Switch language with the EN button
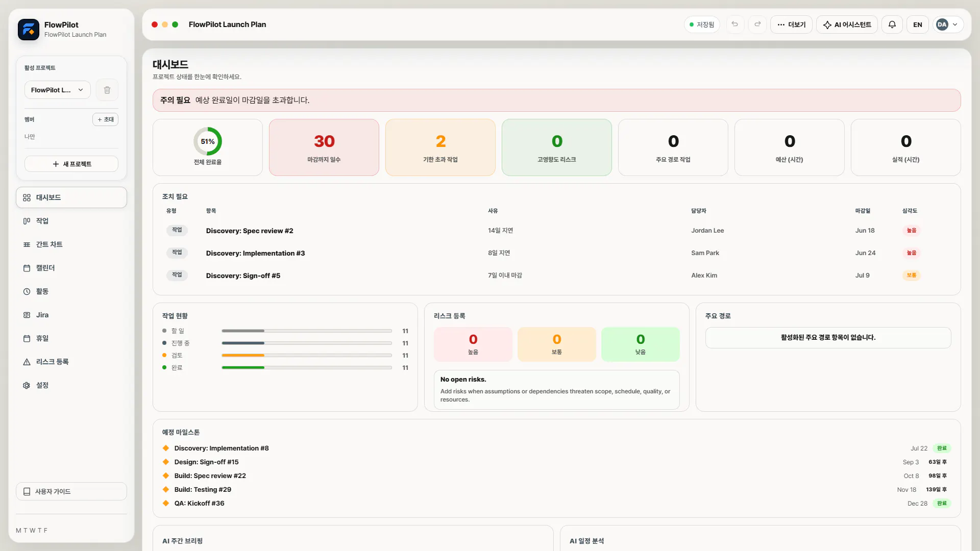This screenshot has height=551, width=980. 917,24
